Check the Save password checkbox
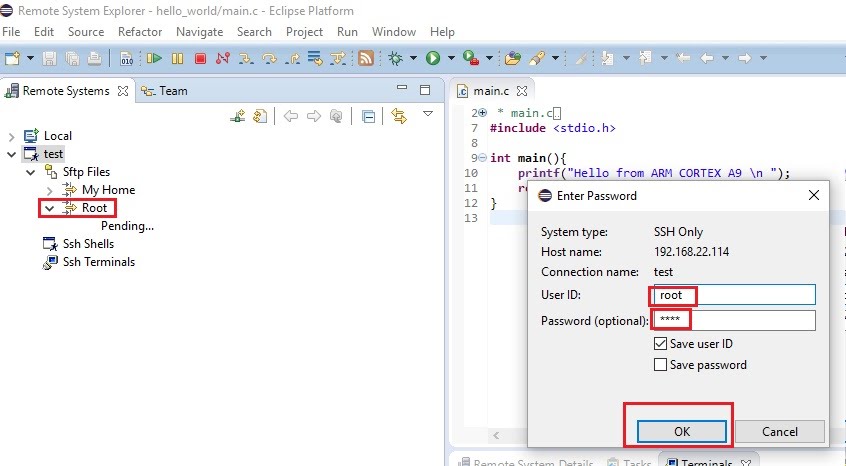846x466 pixels. coord(660,365)
